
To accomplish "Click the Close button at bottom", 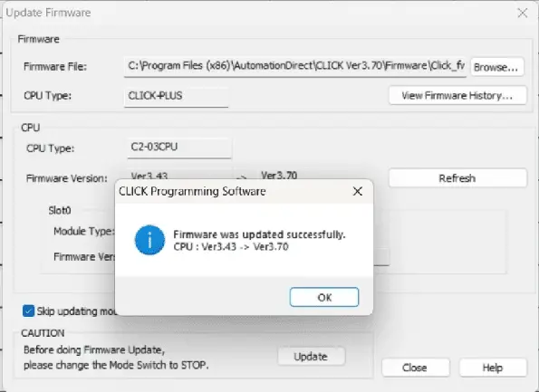I will click(415, 368).
